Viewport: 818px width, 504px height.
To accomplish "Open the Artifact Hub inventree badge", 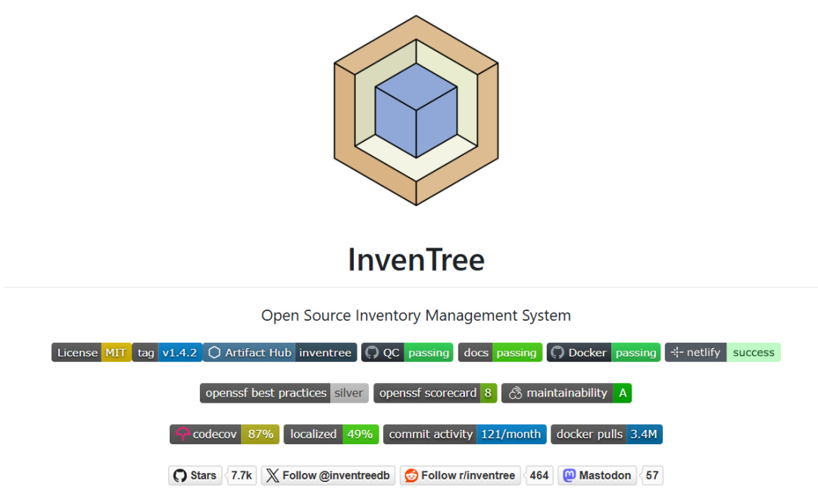I will 280,353.
